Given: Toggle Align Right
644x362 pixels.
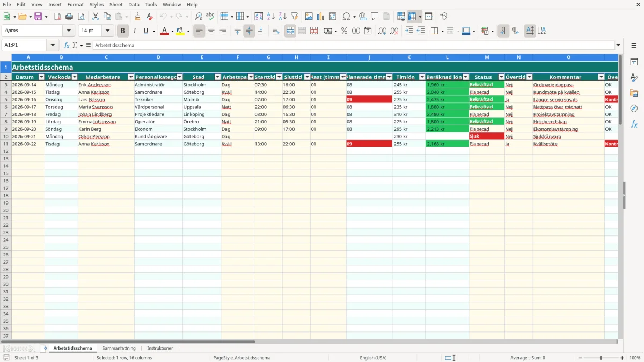Looking at the screenshot, I should coord(223,31).
